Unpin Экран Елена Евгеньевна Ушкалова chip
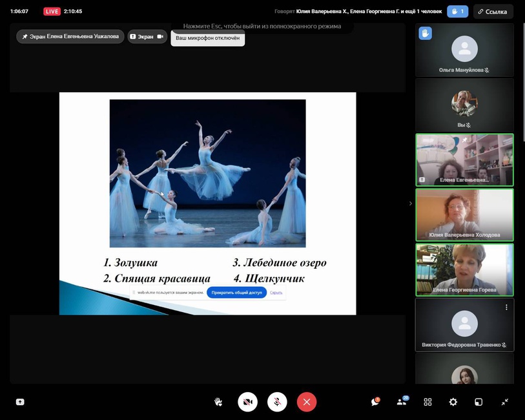The height and width of the screenshot is (420, 525). 70,36
